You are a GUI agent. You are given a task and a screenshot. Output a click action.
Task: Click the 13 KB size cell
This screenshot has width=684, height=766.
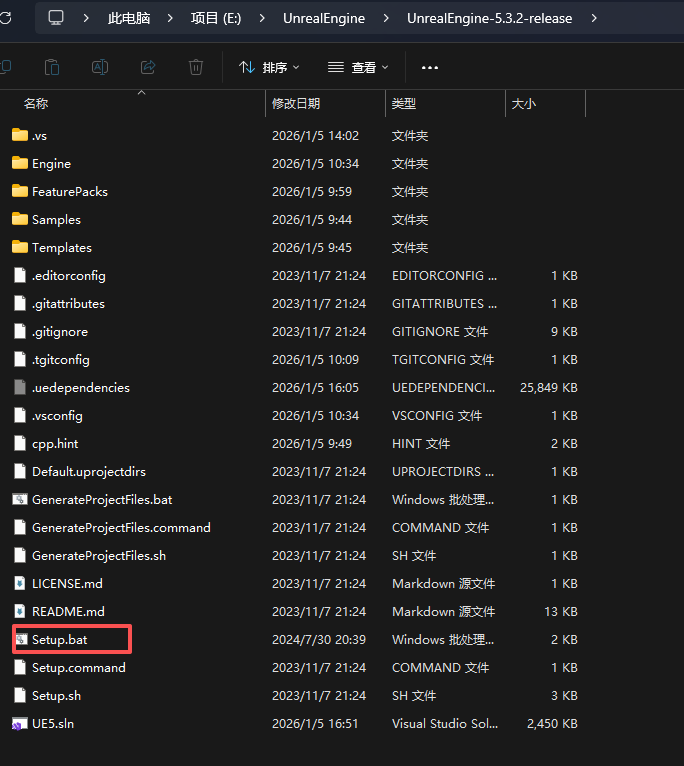tap(561, 612)
